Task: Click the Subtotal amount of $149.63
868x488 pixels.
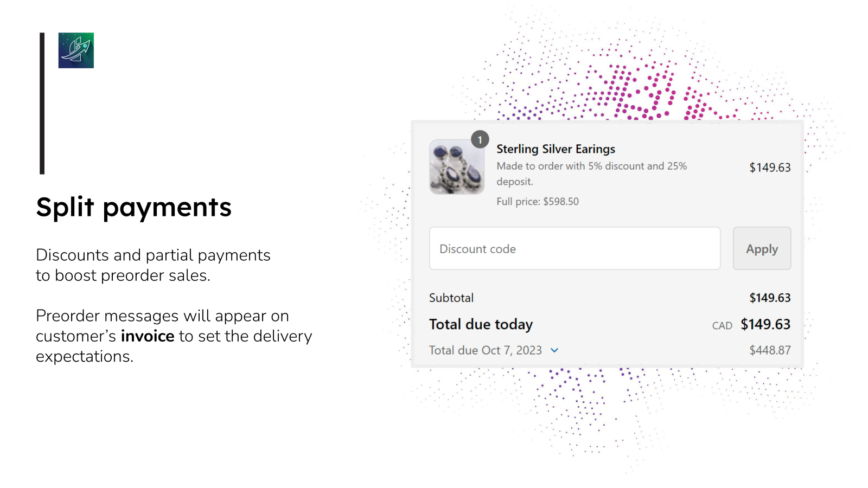Action: pos(770,297)
